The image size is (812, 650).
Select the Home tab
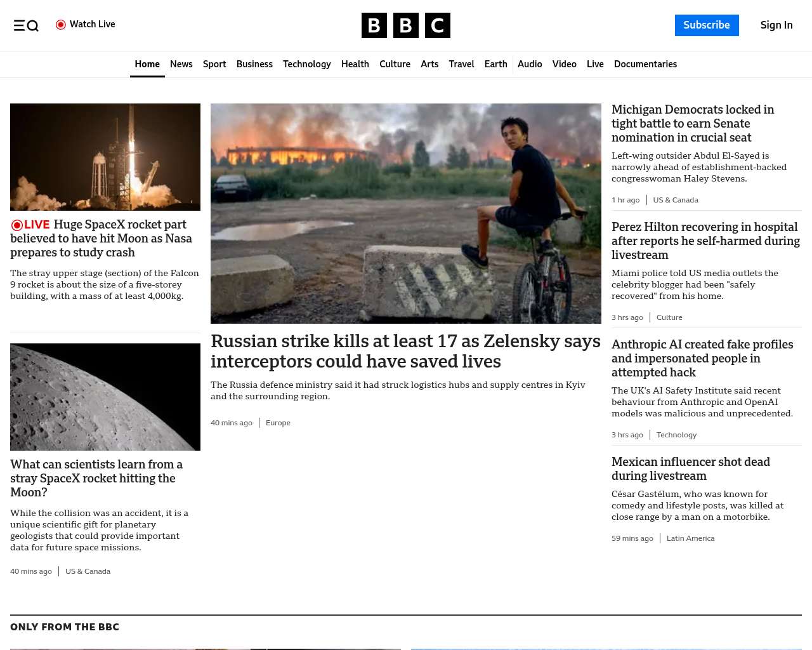(147, 64)
